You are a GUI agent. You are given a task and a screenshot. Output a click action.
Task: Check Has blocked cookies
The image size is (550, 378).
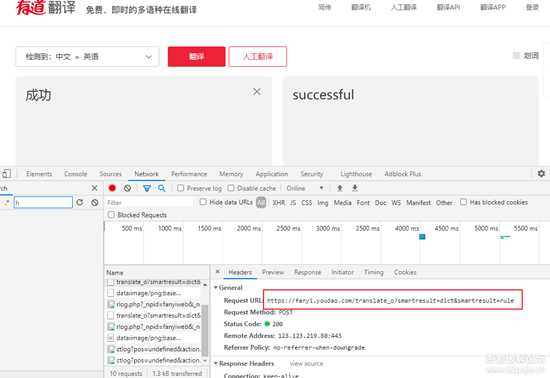coord(463,202)
